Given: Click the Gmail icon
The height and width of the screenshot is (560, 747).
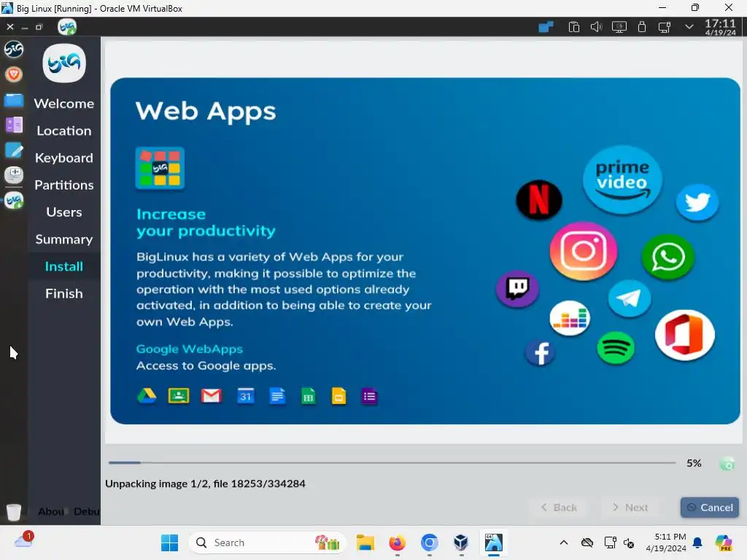Looking at the screenshot, I should (x=211, y=396).
